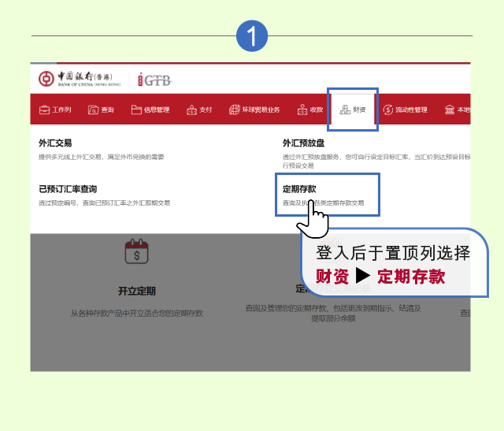Click the iGTB logo
The height and width of the screenshot is (431, 504).
(x=154, y=80)
